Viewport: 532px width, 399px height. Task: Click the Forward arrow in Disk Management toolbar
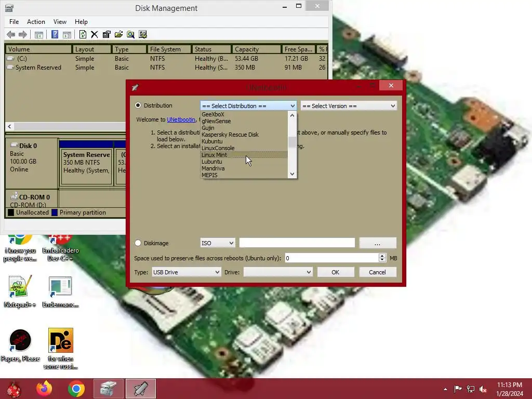click(23, 34)
